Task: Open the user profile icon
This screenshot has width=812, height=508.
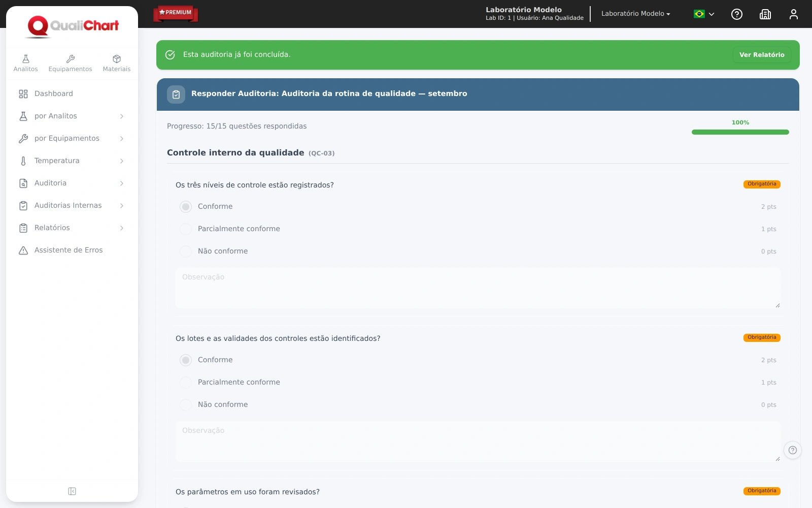Action: pos(794,14)
